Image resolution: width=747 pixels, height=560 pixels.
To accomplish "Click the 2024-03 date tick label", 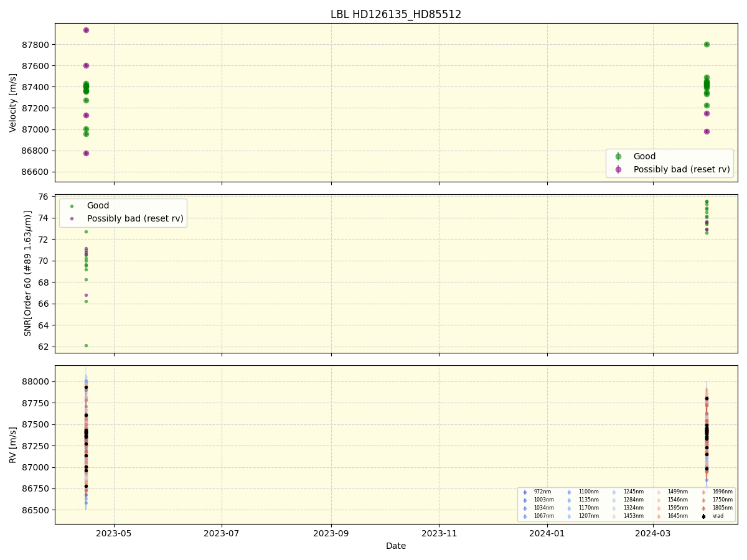I will click(x=653, y=533).
